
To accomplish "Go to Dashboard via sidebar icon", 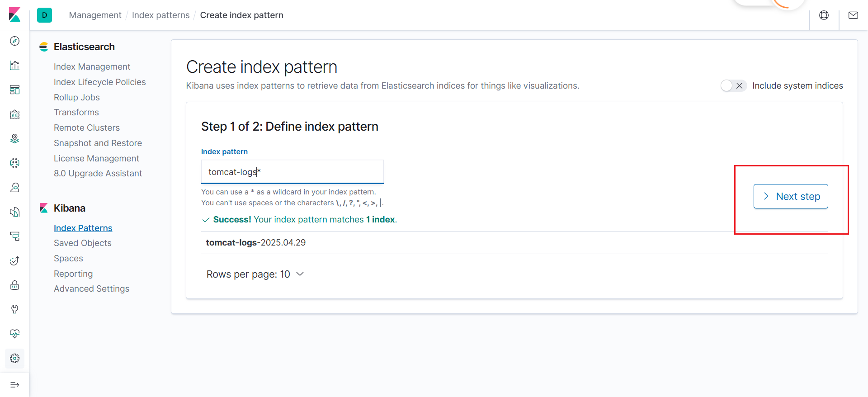I will point(14,90).
